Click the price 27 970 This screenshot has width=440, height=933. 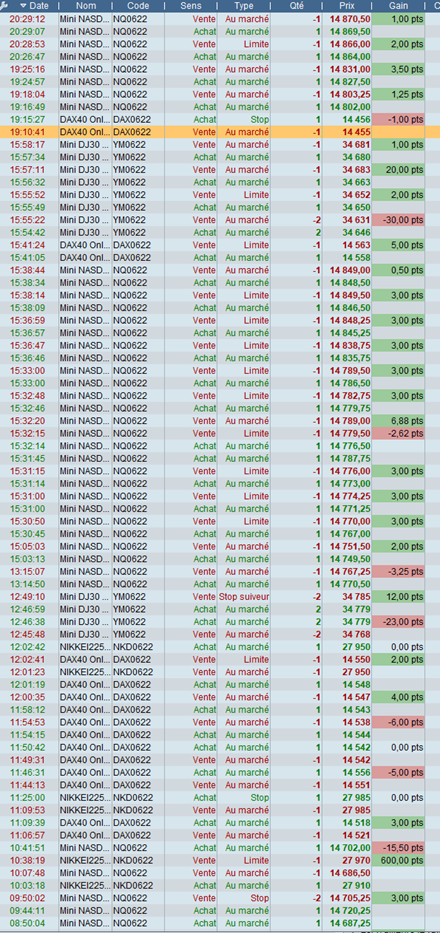point(357,860)
